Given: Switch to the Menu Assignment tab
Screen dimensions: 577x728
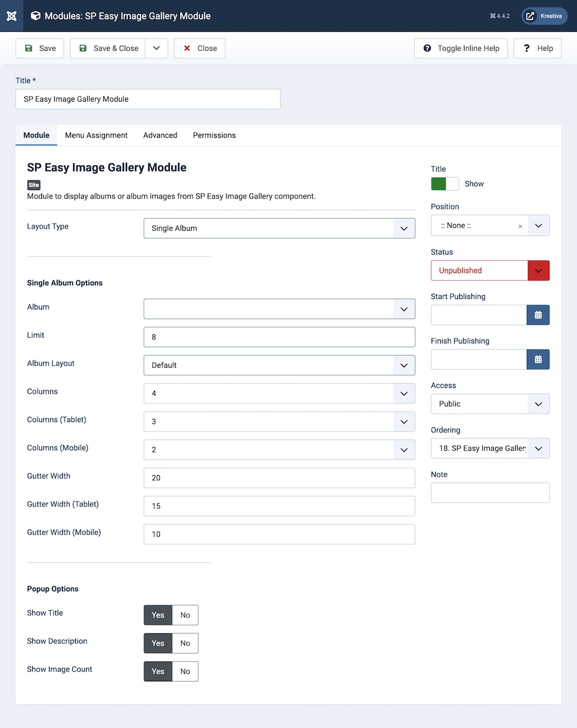Looking at the screenshot, I should click(96, 136).
